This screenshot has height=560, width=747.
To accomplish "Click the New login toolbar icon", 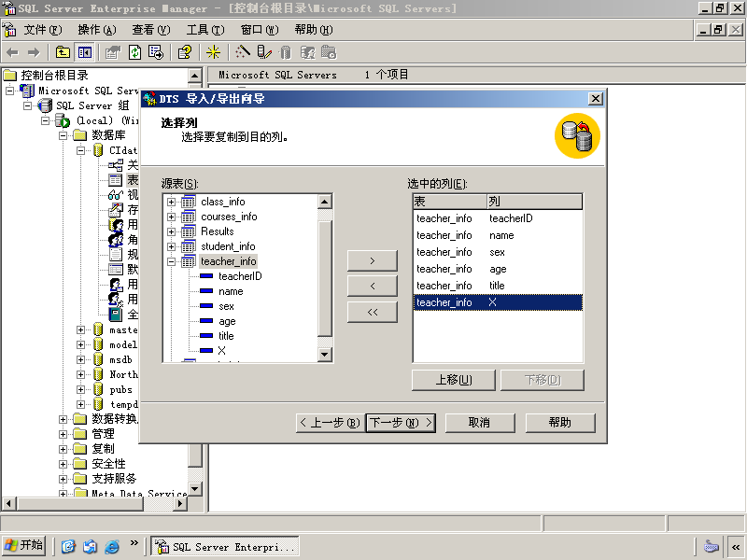I will 307,52.
